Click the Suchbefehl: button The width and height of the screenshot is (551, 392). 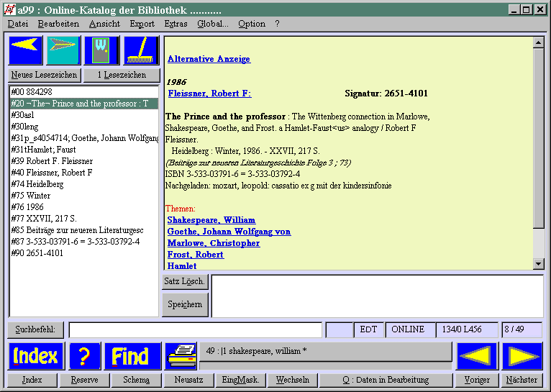point(35,330)
